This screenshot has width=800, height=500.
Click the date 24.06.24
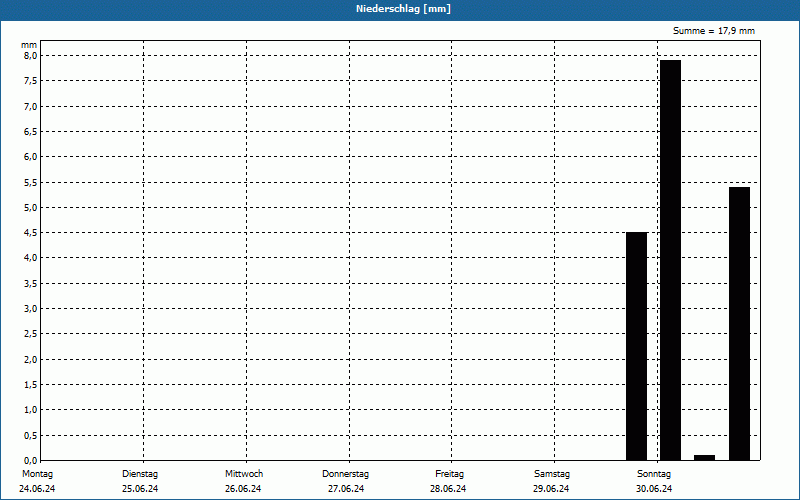pyautogui.click(x=37, y=488)
